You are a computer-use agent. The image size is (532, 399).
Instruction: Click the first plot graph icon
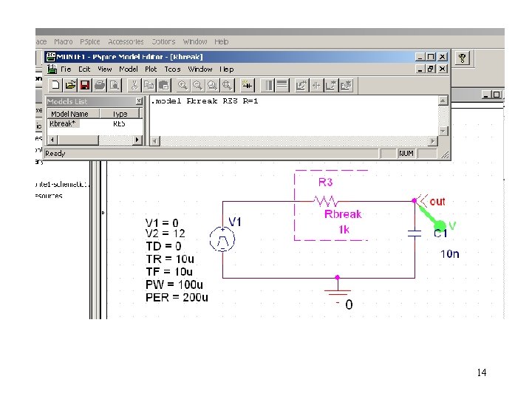[301, 85]
